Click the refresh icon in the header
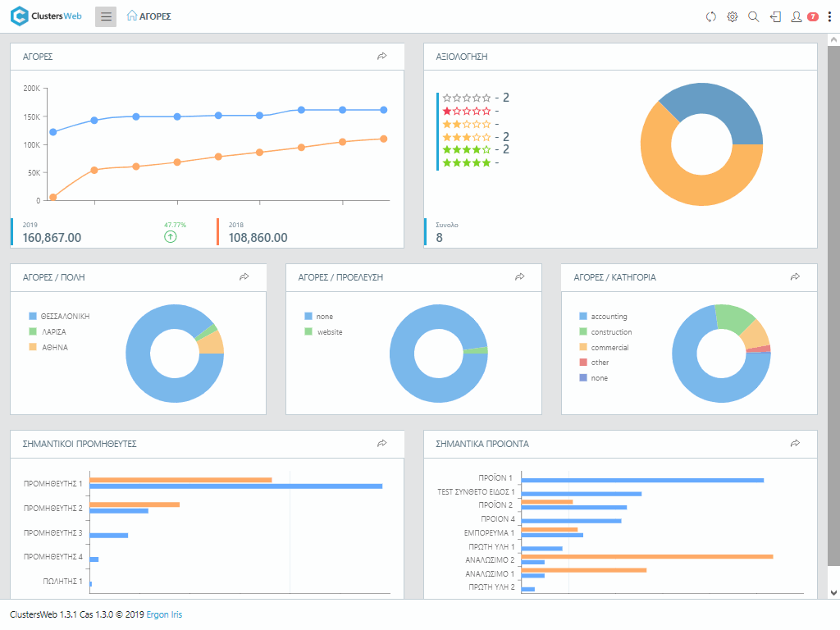This screenshot has height=630, width=840. coord(711,16)
